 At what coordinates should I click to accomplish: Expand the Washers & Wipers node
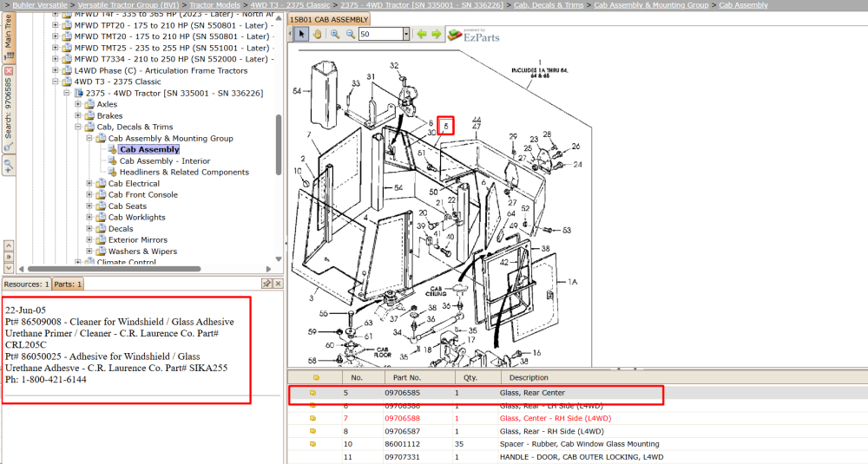pyautogui.click(x=89, y=251)
